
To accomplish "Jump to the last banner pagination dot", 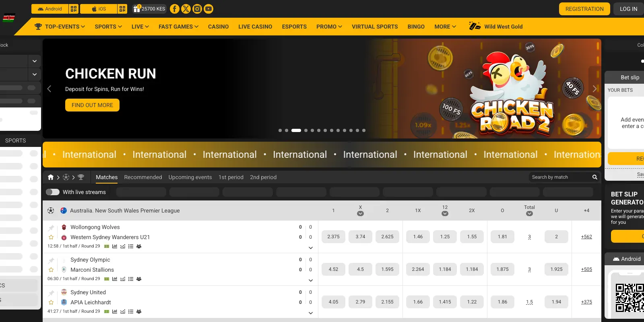I will point(364,130).
